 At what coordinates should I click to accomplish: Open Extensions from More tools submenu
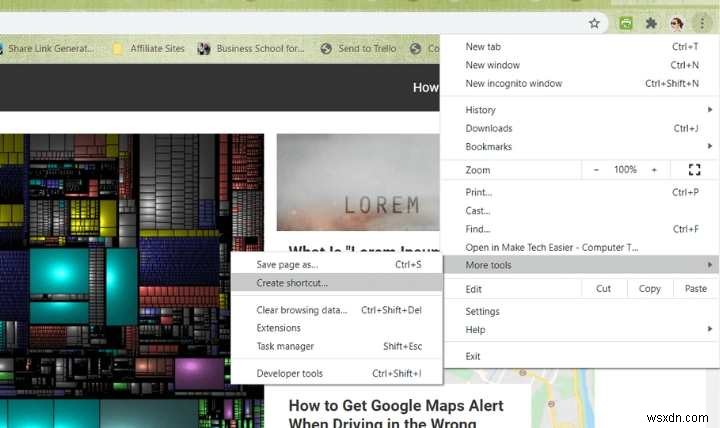coord(337,328)
